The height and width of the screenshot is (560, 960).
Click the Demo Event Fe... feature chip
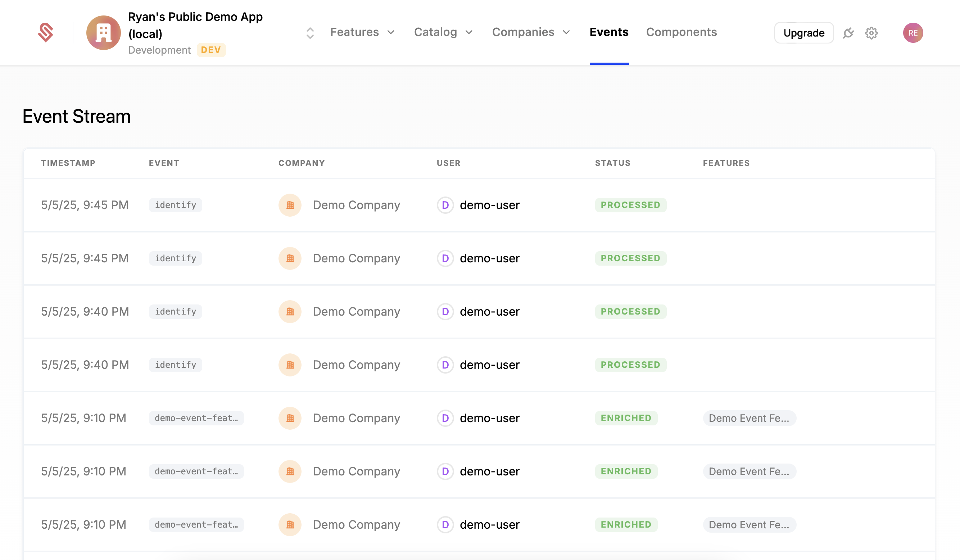tap(749, 418)
